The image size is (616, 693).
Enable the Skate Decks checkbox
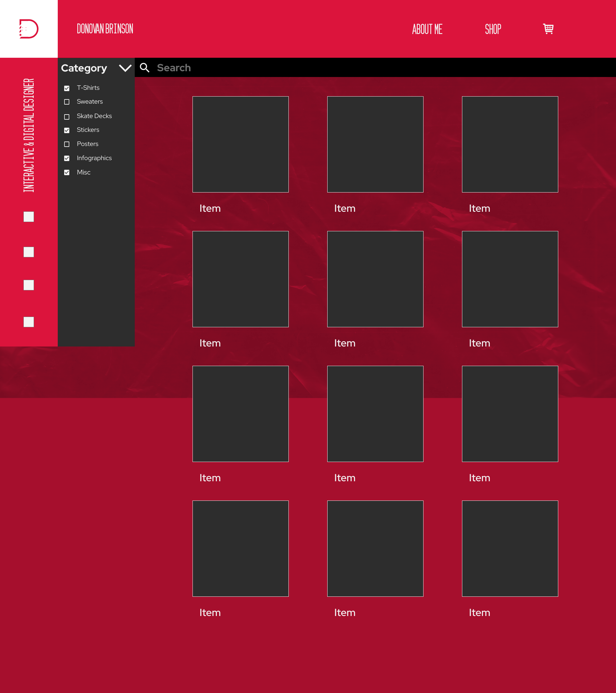(x=67, y=117)
